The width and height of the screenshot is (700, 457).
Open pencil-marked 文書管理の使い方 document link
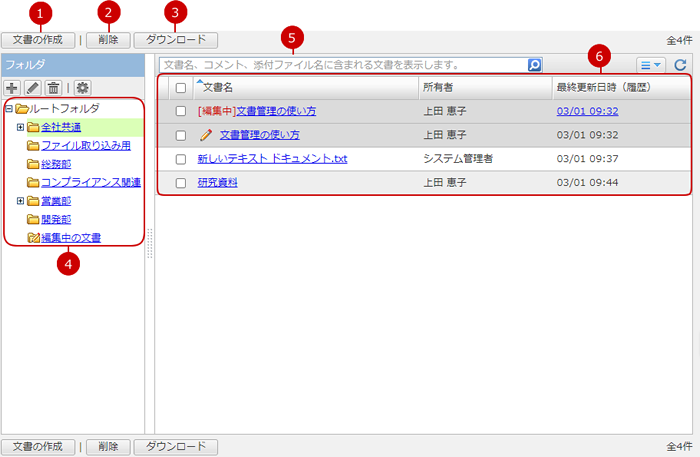click(259, 135)
